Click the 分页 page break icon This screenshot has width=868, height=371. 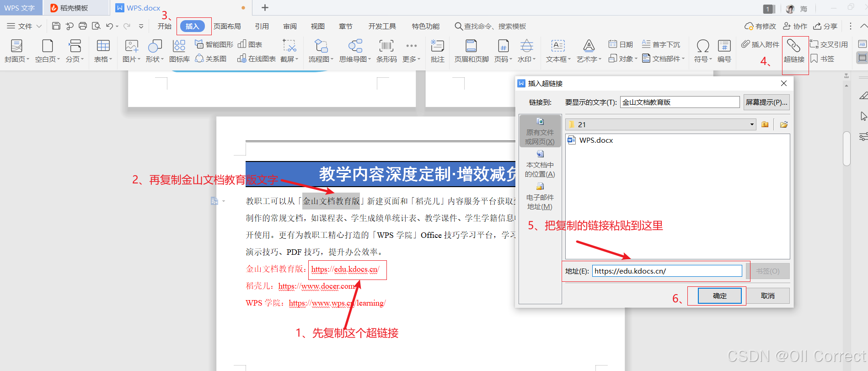point(75,46)
